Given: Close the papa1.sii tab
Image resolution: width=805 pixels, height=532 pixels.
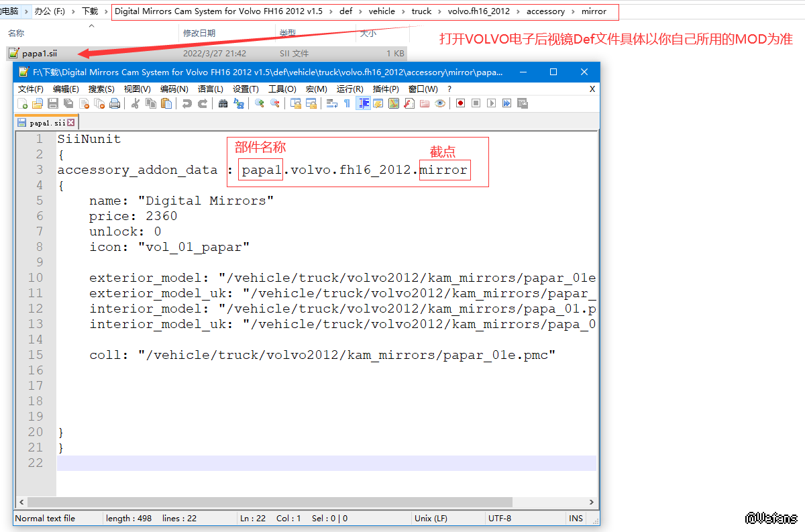Looking at the screenshot, I should coord(71,123).
